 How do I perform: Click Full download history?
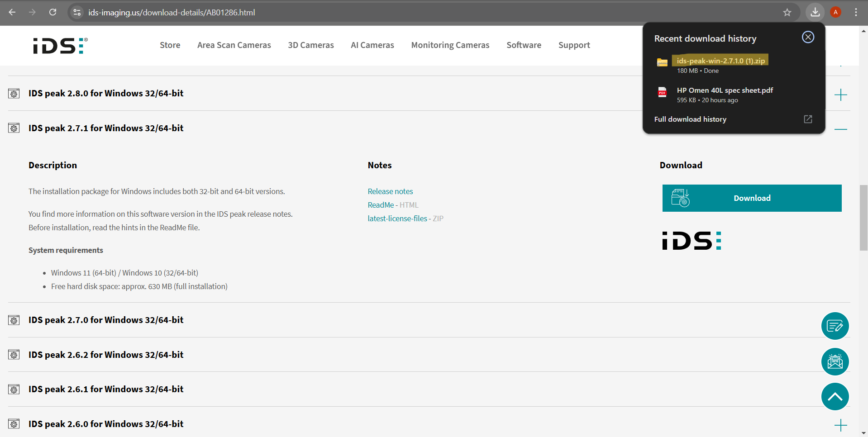pos(690,119)
